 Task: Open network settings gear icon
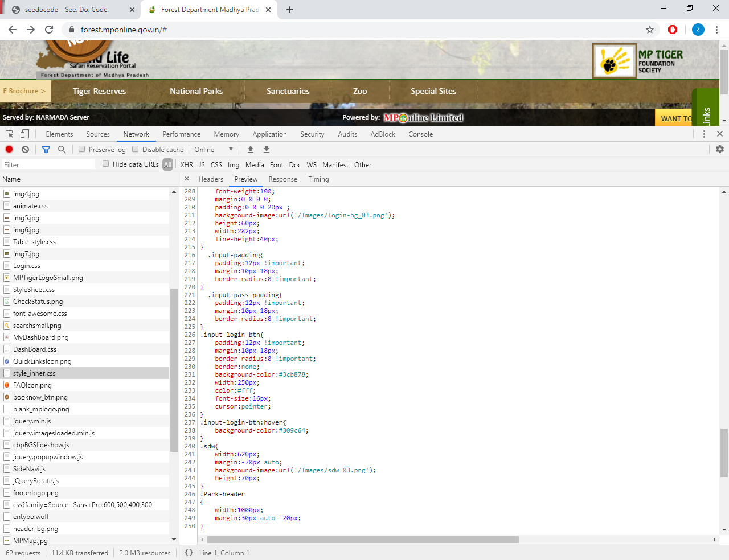tap(720, 149)
